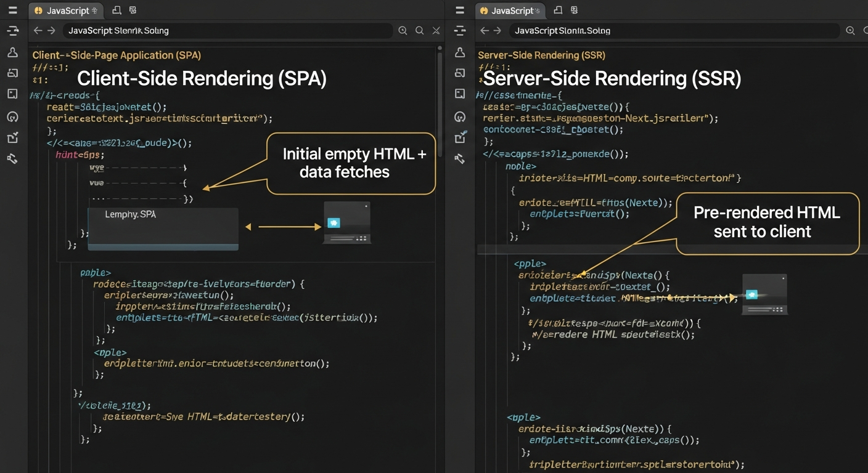The width and height of the screenshot is (868, 473).
Task: Select the connector tool icon in left sidebar
Action: 12,159
